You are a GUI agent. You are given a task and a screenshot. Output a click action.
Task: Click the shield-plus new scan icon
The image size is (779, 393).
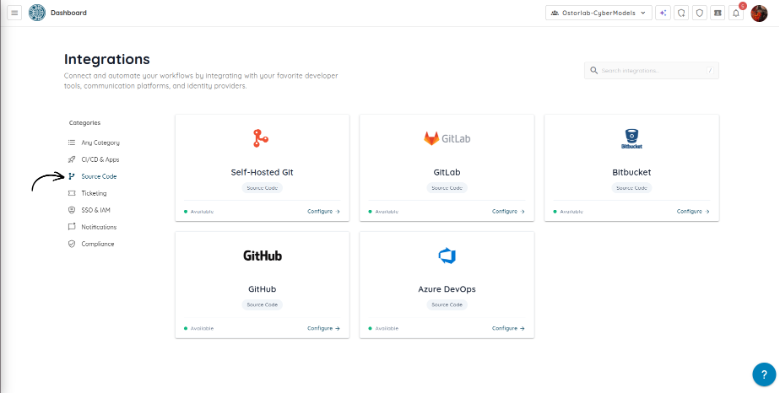coord(681,13)
